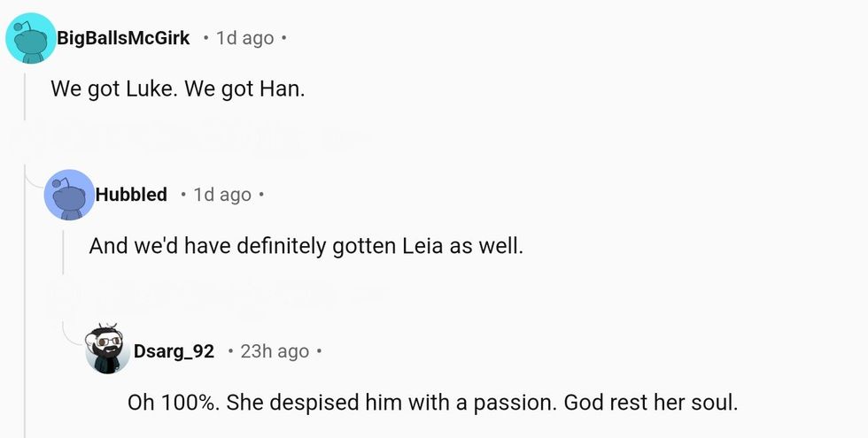The height and width of the screenshot is (438, 868).
Task: Click the 23h ago timestamp
Action: [x=275, y=351]
